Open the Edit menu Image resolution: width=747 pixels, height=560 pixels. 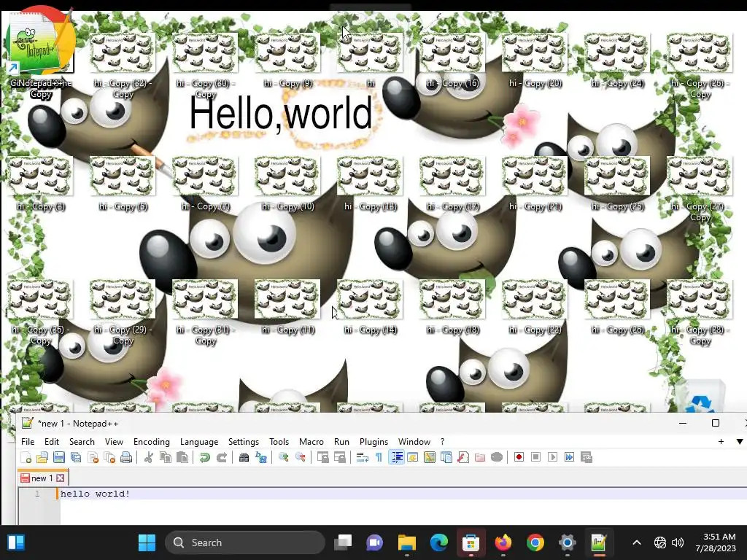[x=52, y=442]
